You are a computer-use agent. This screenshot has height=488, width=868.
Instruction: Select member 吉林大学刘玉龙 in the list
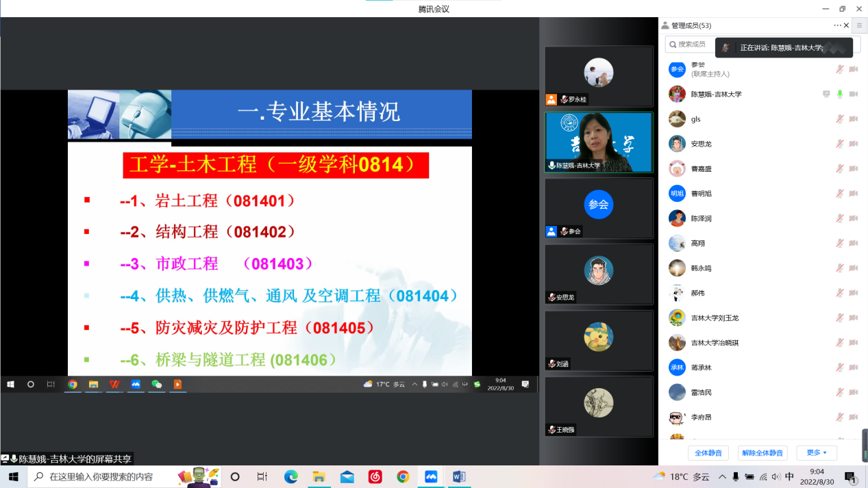(x=715, y=318)
